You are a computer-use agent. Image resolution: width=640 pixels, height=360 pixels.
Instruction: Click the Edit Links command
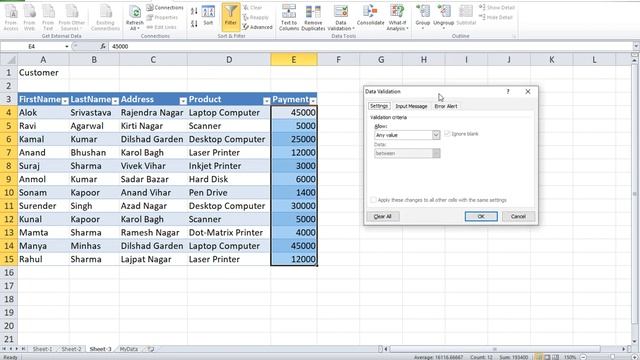[x=161, y=27]
